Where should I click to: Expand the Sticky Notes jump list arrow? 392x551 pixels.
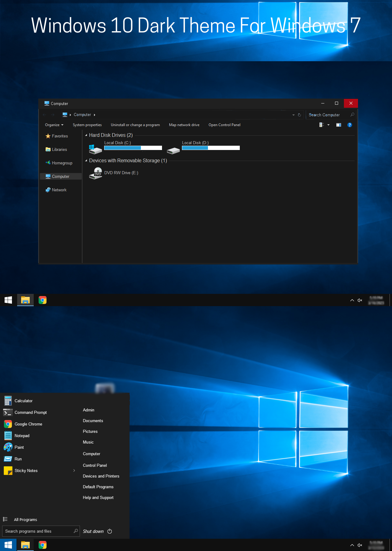(x=74, y=470)
